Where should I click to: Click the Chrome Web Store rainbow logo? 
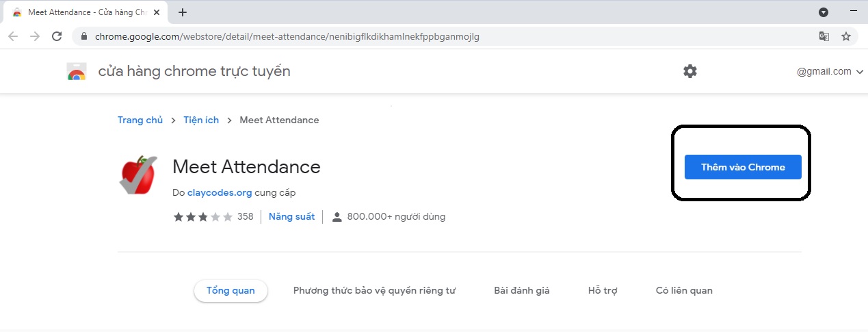coord(77,72)
